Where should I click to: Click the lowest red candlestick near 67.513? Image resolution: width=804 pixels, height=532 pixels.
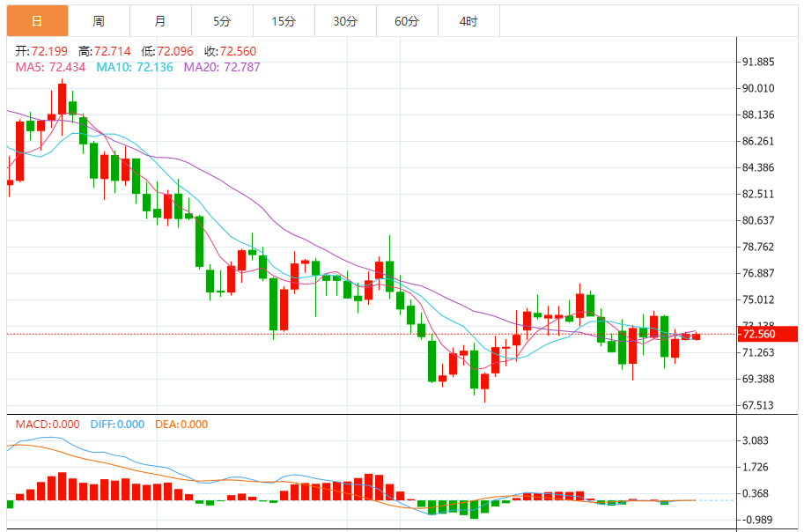[484, 381]
